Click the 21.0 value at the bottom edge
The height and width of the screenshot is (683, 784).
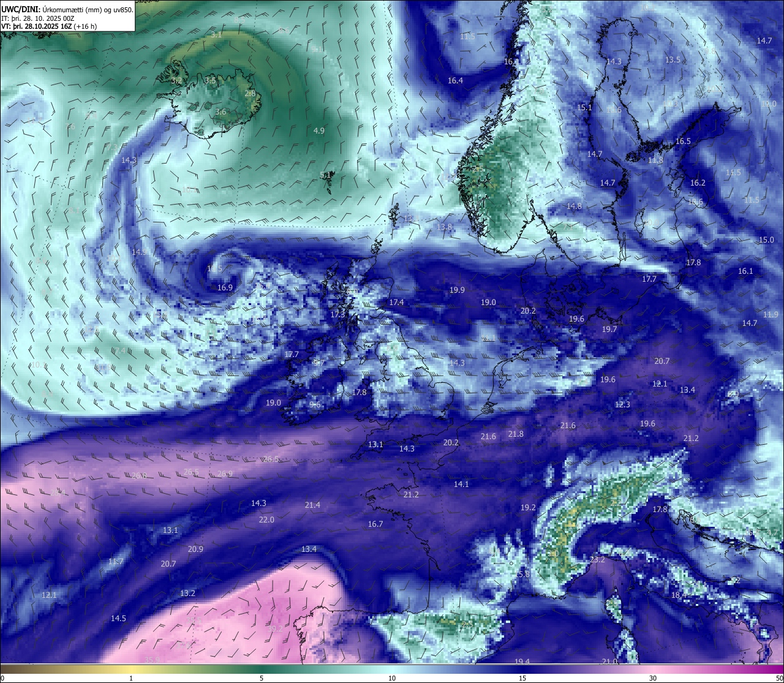[x=609, y=662]
